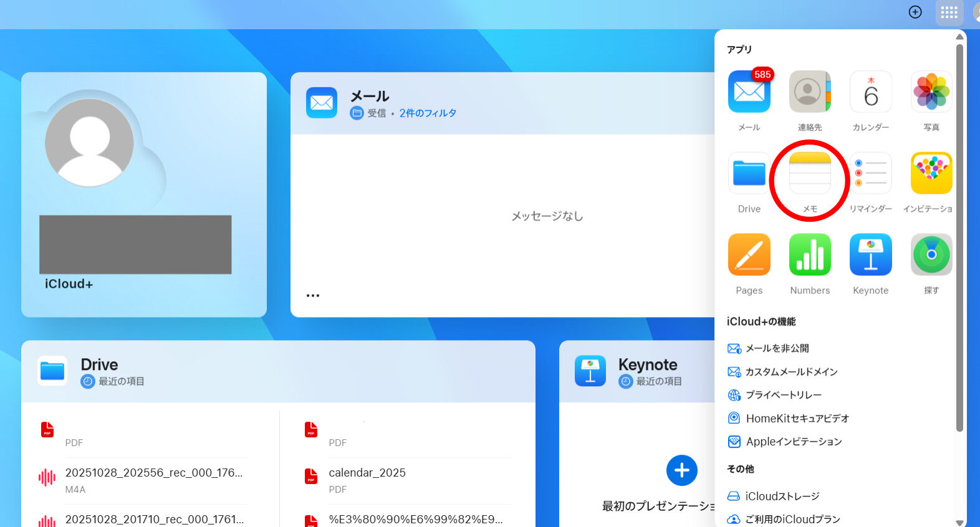Click the Keynote tile title

[648, 364]
